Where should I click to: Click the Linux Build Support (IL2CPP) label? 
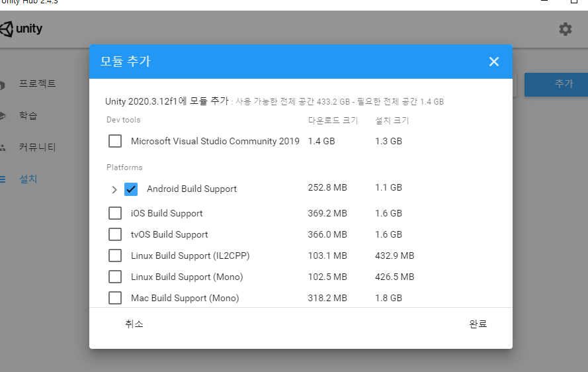(x=190, y=256)
